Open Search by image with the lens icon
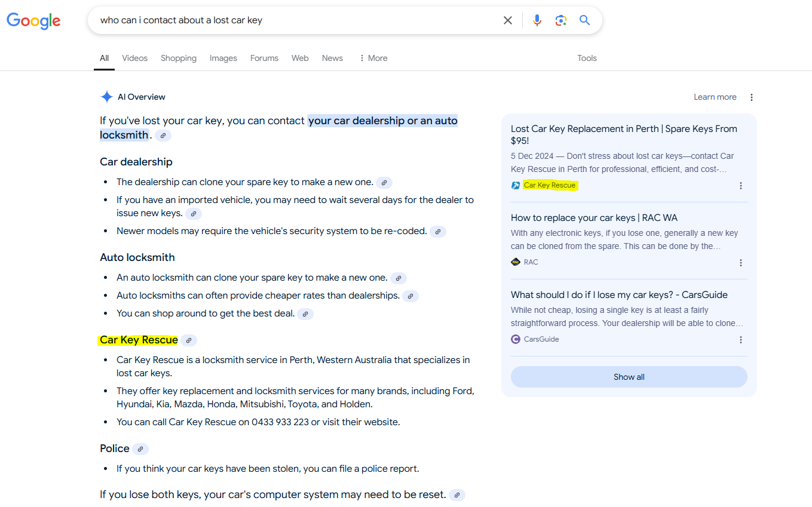This screenshot has height=507, width=812. tap(560, 20)
